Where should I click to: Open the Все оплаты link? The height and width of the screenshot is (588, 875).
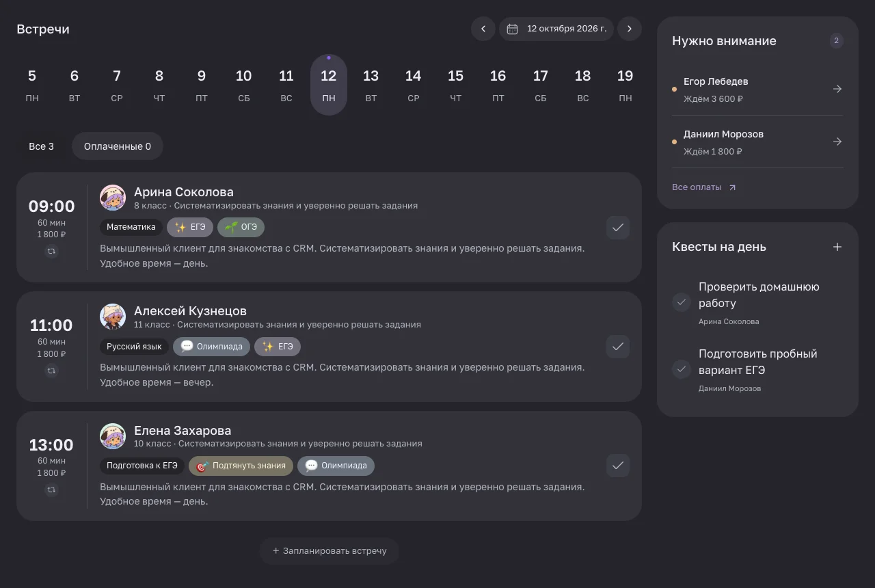(x=704, y=187)
